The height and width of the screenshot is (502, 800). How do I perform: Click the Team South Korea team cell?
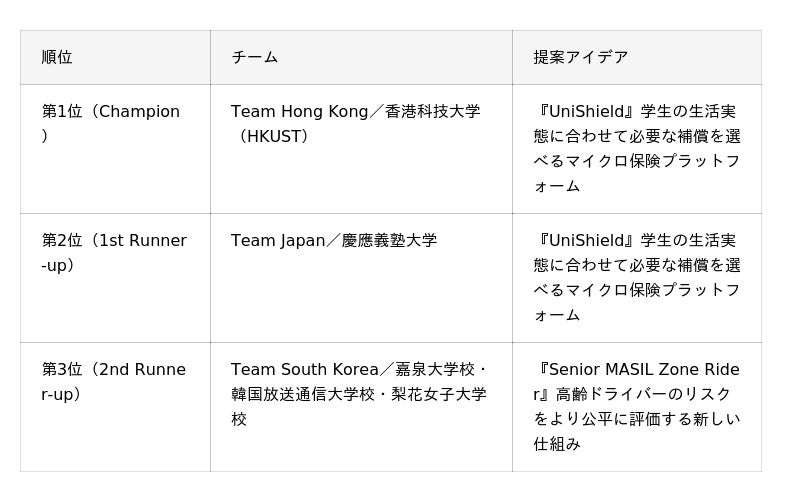[361, 407]
